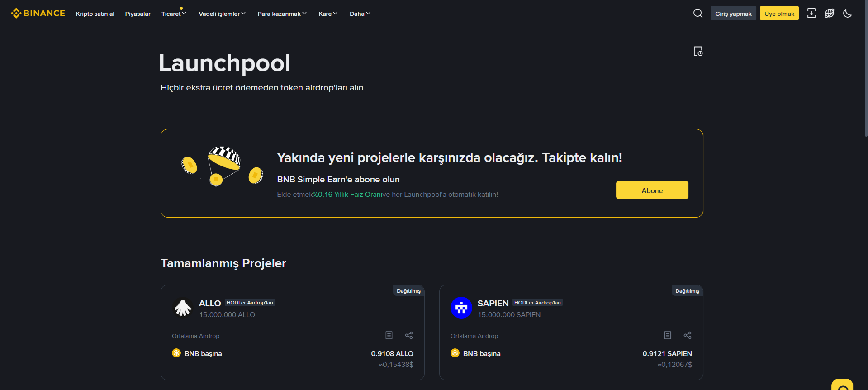Click the SAPIEN token logo

click(x=461, y=308)
